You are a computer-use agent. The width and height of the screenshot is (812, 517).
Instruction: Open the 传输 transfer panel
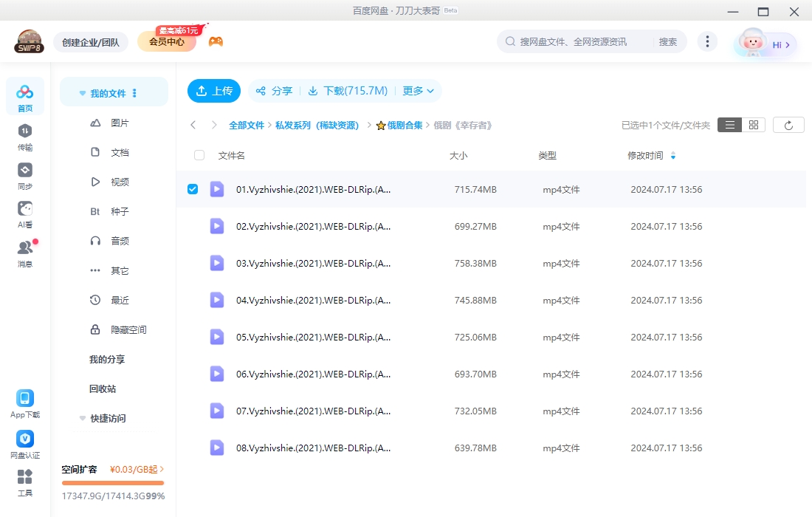[x=25, y=137]
